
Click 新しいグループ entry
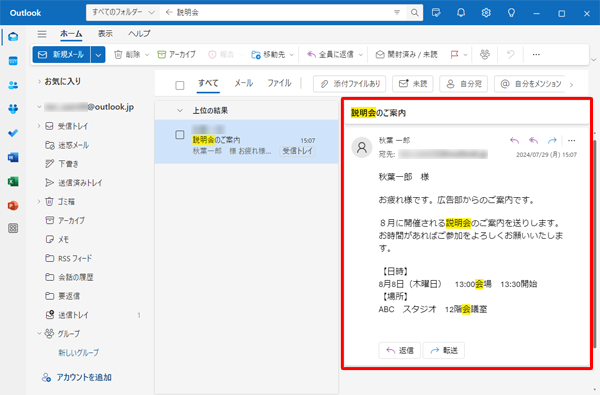click(79, 353)
